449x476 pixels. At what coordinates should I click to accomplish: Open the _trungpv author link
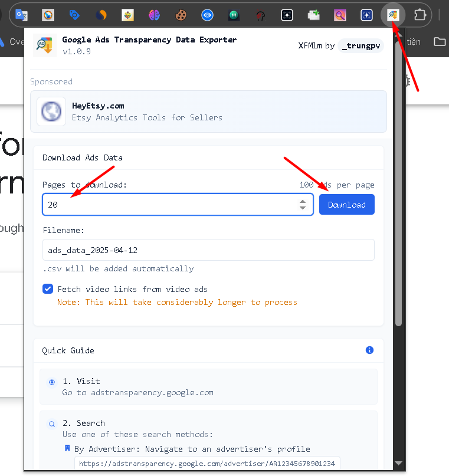(x=360, y=46)
